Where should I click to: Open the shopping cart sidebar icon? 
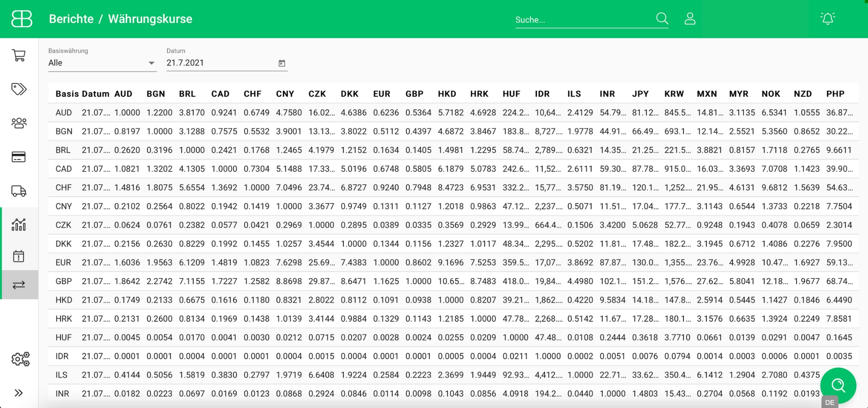pos(19,55)
